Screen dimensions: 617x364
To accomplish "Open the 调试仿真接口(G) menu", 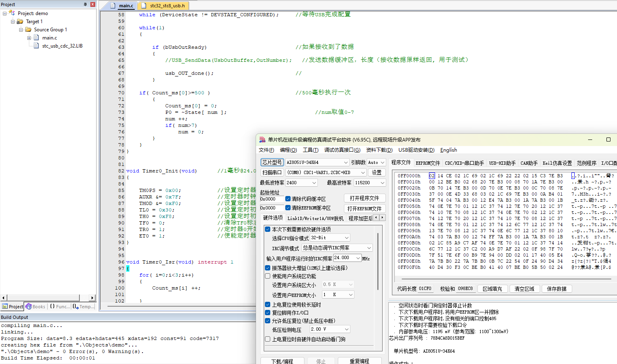I will (x=342, y=150).
